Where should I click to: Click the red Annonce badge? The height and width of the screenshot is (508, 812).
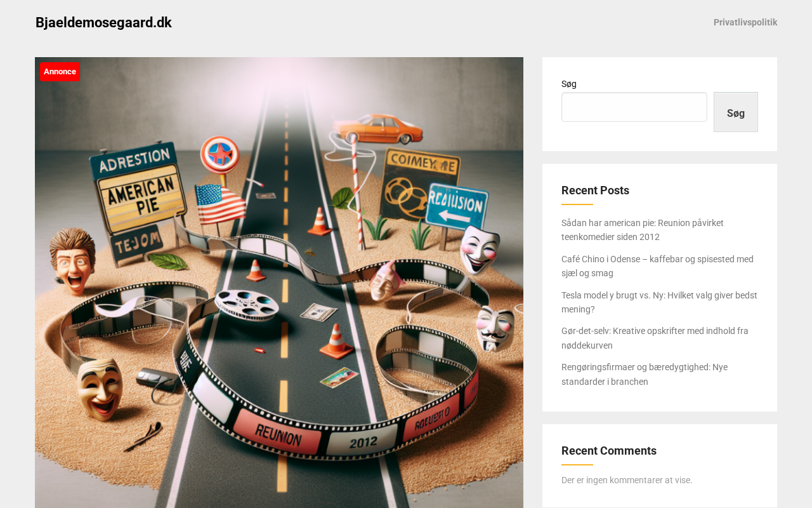pyautogui.click(x=60, y=72)
